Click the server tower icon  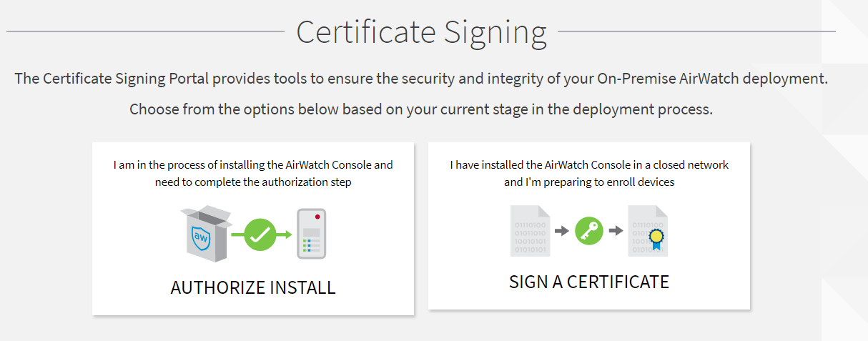pos(311,234)
